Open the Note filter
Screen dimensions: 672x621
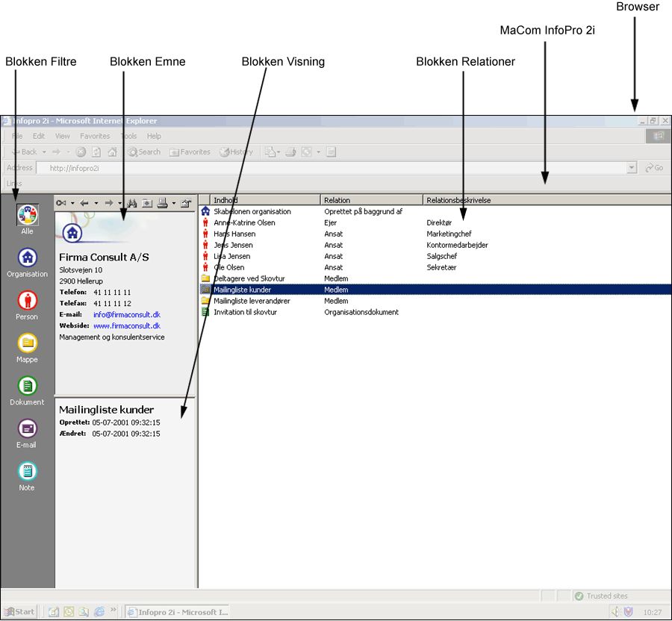[x=28, y=472]
